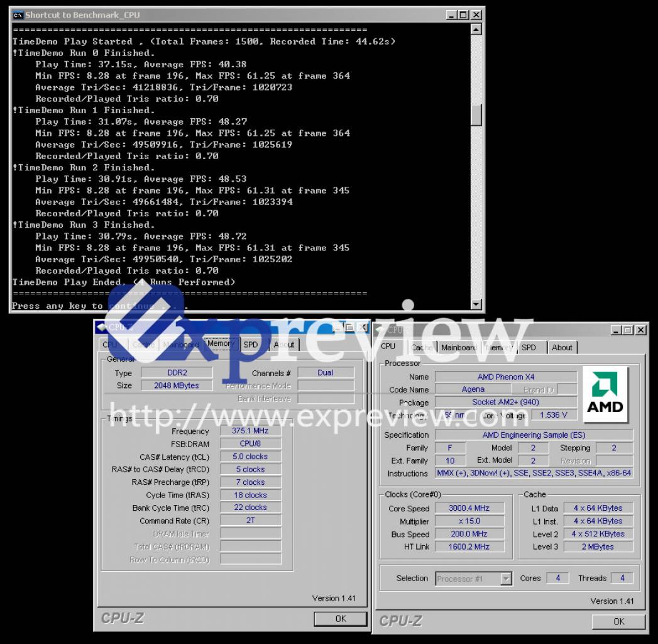This screenshot has width=658, height=644.
Task: Click the 200.0 MHz bus speed value
Action: pyautogui.click(x=469, y=534)
